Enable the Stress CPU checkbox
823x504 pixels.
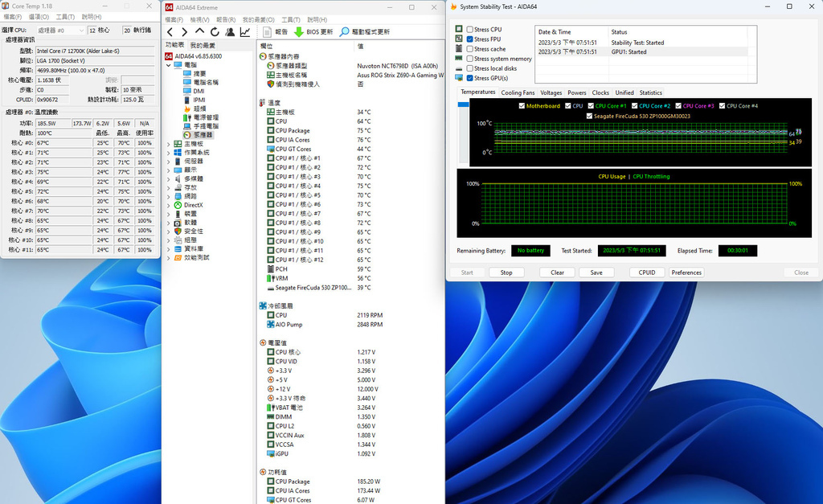[469, 30]
